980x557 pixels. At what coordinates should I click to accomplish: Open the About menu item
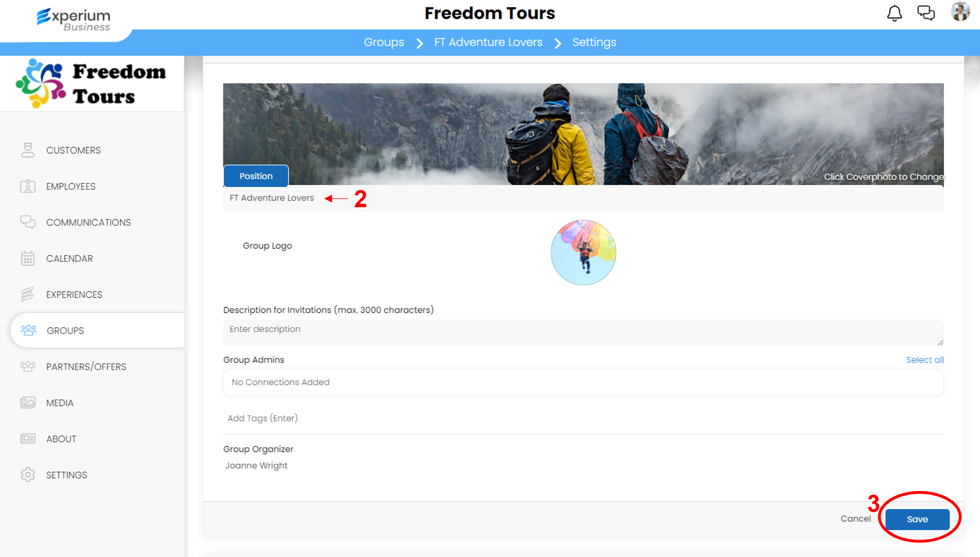pos(61,439)
